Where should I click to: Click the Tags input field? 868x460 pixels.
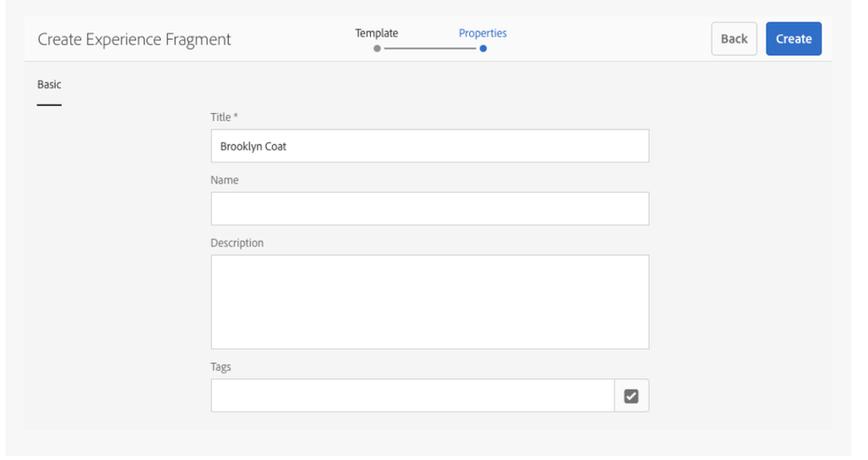point(413,396)
